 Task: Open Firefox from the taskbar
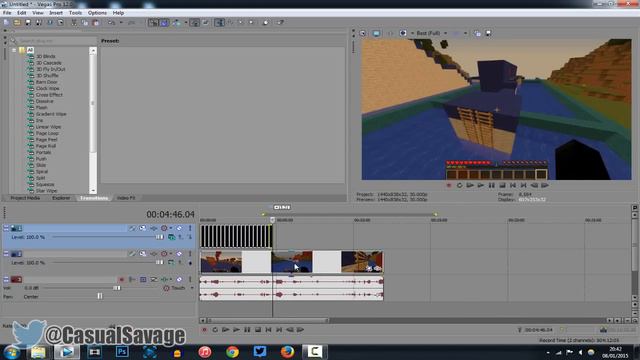[287, 351]
